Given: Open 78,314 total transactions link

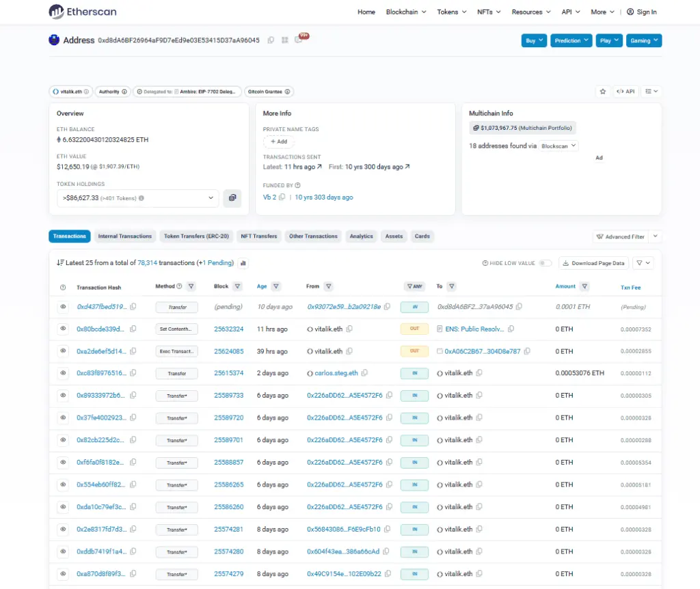Looking at the screenshot, I should (x=148, y=263).
